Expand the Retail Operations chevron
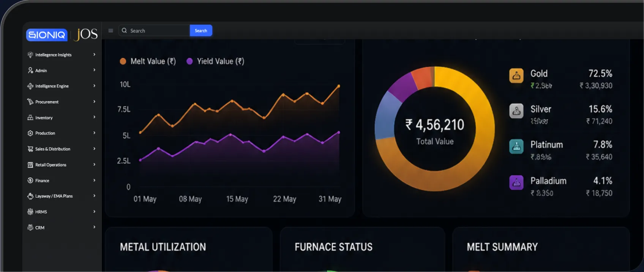This screenshot has height=272, width=644. tap(94, 164)
